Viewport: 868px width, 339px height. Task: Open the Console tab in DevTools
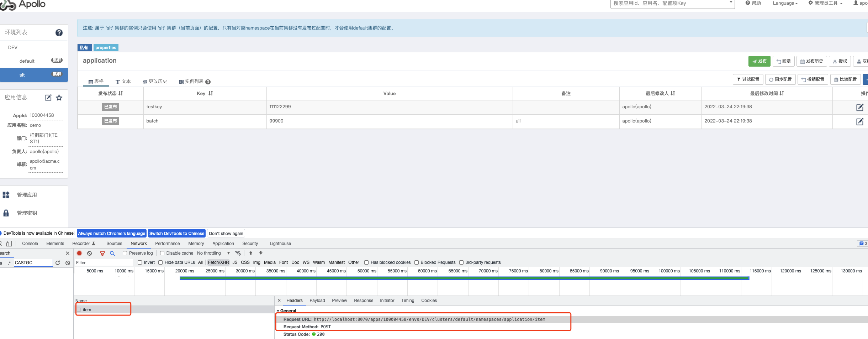[30, 244]
